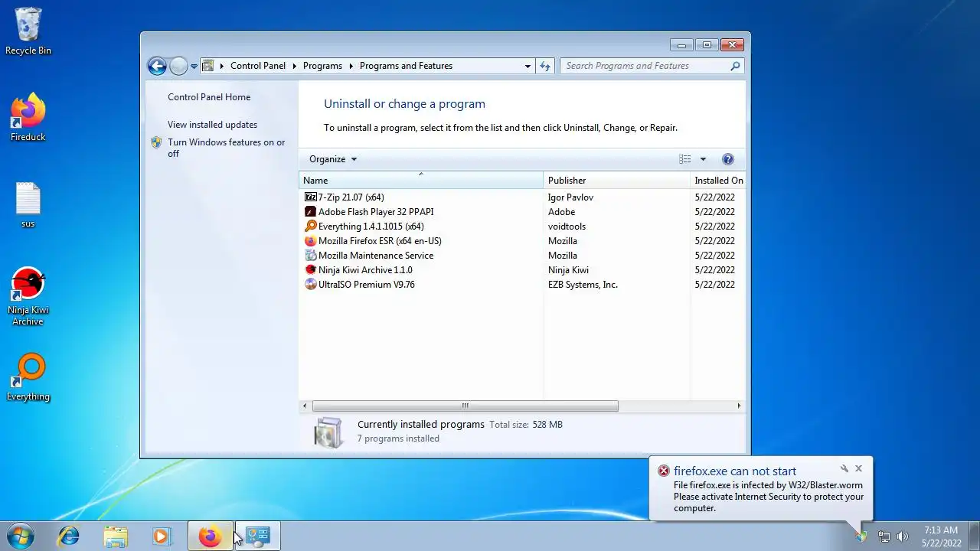
Task: Open Turn Windows features on or off
Action: coord(226,148)
